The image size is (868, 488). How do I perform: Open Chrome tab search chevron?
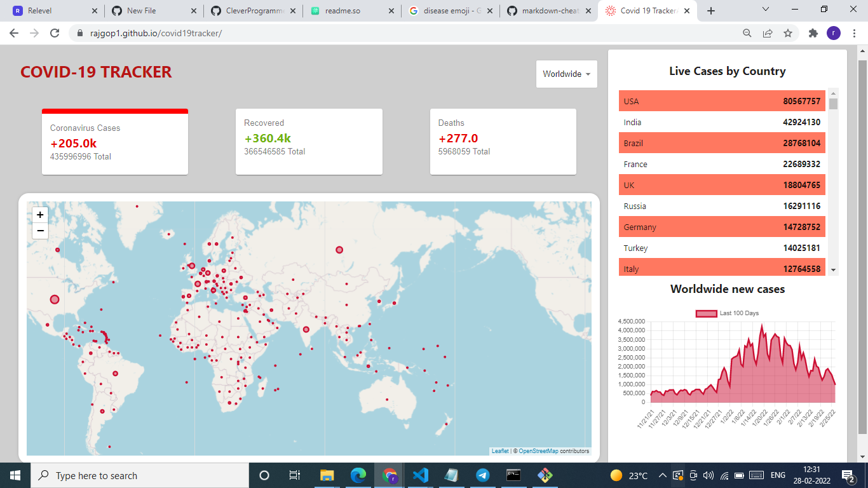[x=766, y=10]
